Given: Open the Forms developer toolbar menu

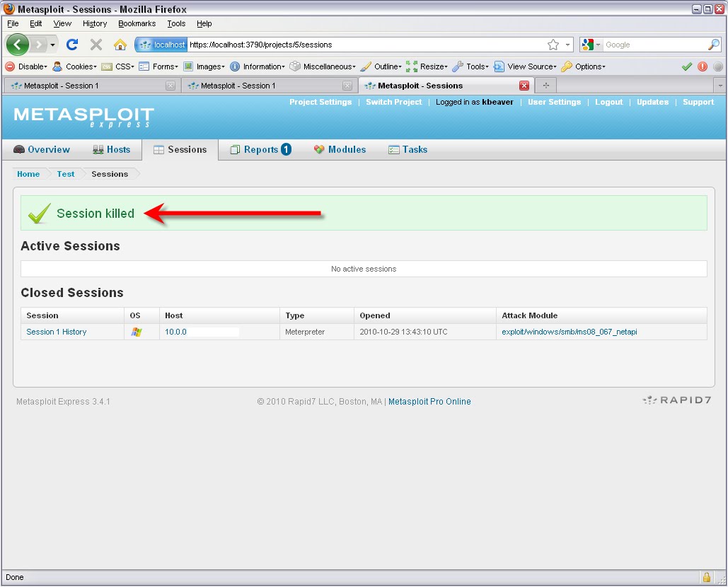Looking at the screenshot, I should [158, 66].
